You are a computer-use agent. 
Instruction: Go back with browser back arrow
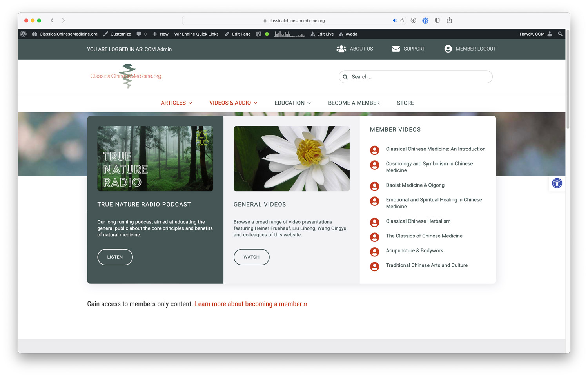click(52, 20)
